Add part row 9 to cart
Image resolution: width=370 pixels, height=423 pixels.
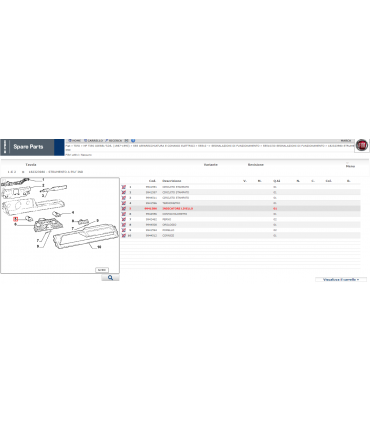[124, 230]
